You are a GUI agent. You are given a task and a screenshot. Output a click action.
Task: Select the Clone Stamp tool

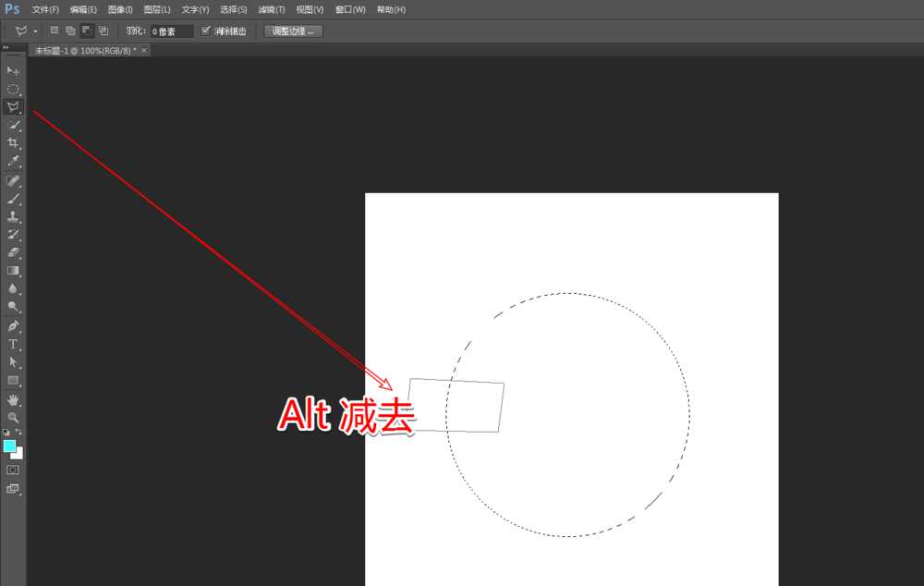(x=13, y=216)
